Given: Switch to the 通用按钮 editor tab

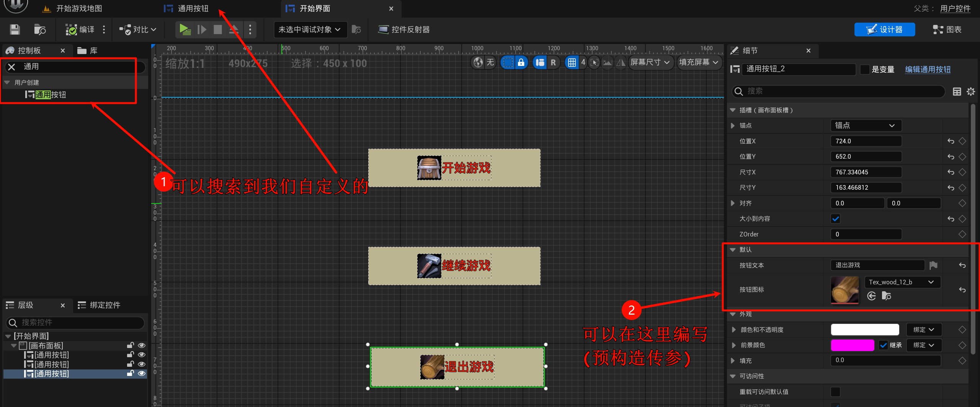Looking at the screenshot, I should point(193,8).
